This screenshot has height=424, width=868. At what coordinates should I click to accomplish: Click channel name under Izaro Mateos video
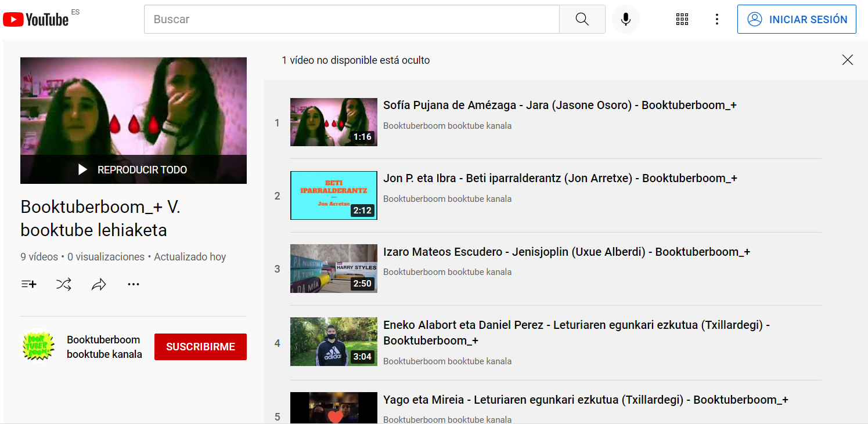(447, 272)
